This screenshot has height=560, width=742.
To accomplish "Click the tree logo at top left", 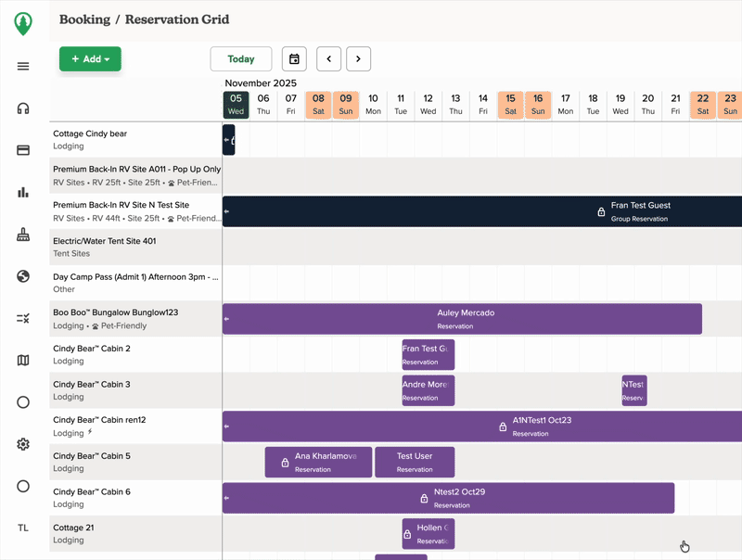I will [x=23, y=22].
